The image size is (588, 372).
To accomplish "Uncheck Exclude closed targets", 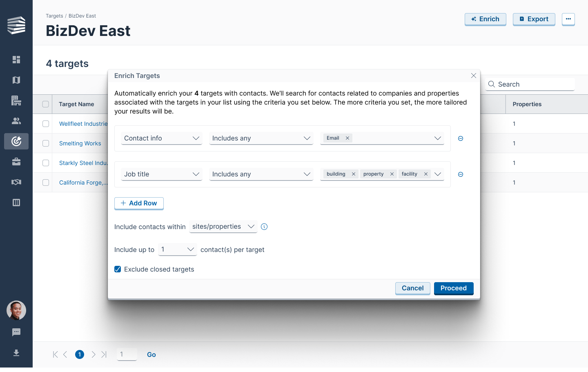I will point(118,269).
